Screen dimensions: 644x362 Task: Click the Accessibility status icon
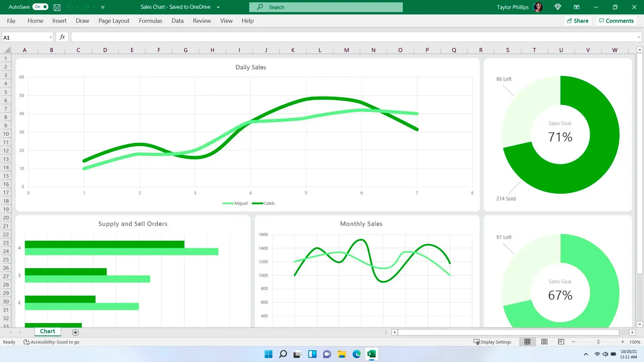click(x=26, y=342)
